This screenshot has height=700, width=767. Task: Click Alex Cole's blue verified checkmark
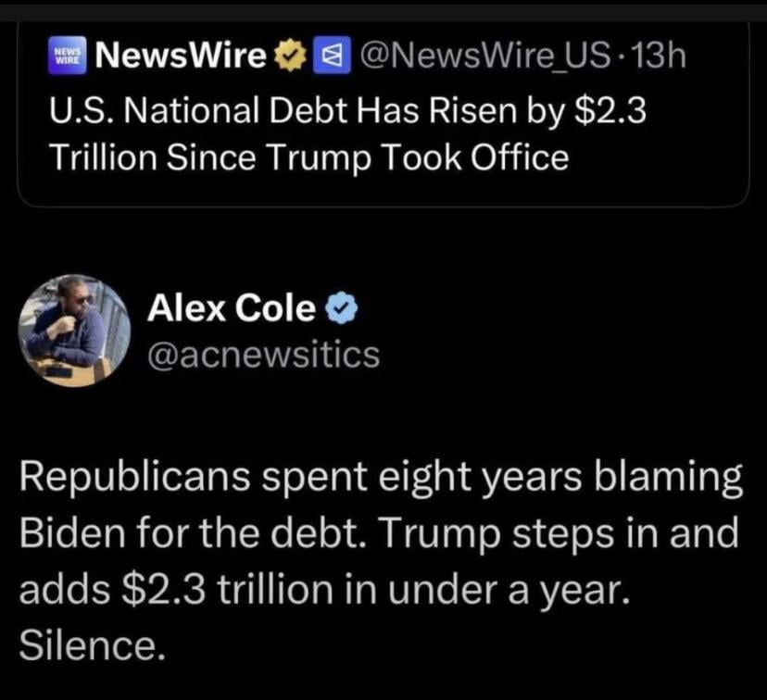[339, 310]
